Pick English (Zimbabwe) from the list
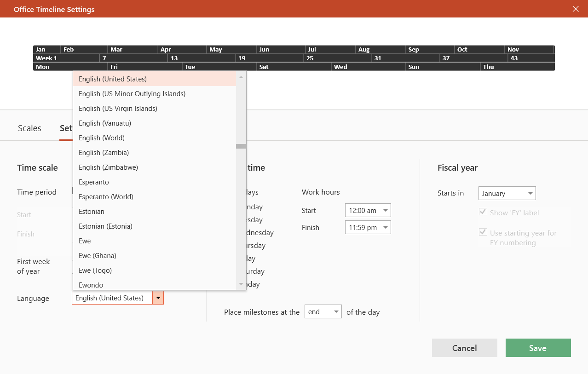 [x=155, y=167]
